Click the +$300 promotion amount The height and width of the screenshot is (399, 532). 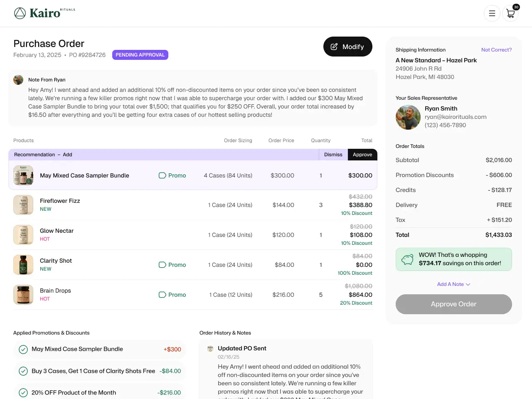point(172,350)
